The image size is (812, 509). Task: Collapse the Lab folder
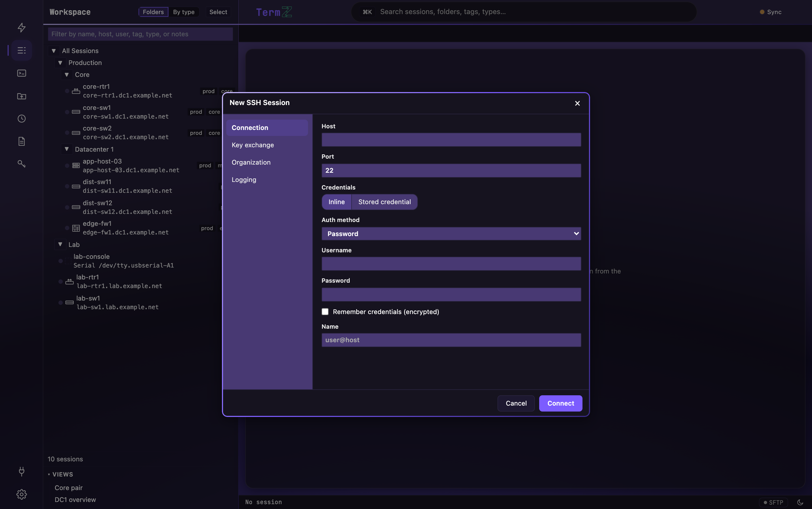[x=60, y=244]
